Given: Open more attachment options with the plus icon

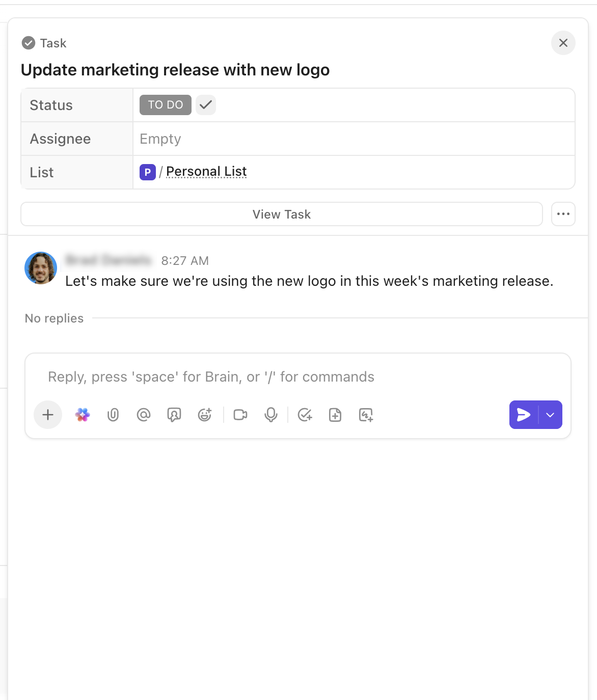Looking at the screenshot, I should coord(47,415).
